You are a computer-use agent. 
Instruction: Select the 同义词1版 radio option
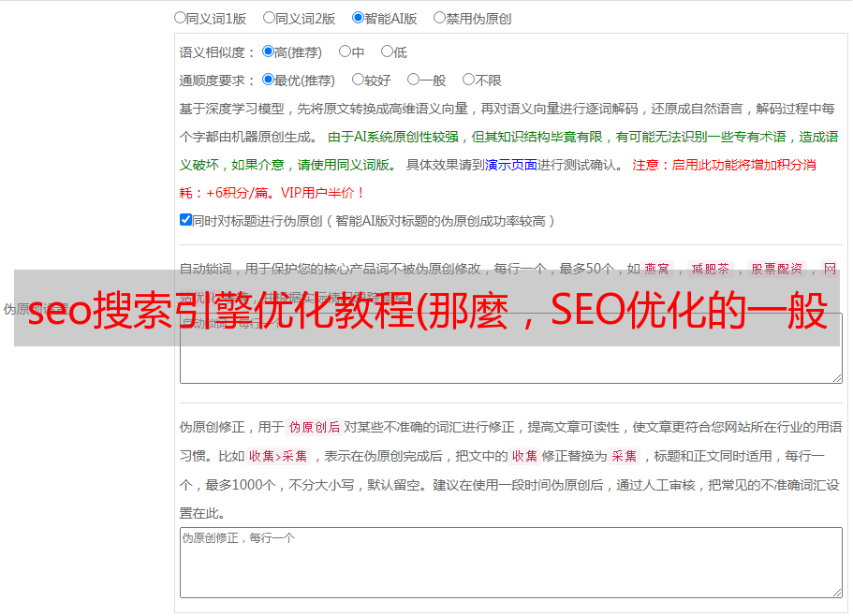180,18
